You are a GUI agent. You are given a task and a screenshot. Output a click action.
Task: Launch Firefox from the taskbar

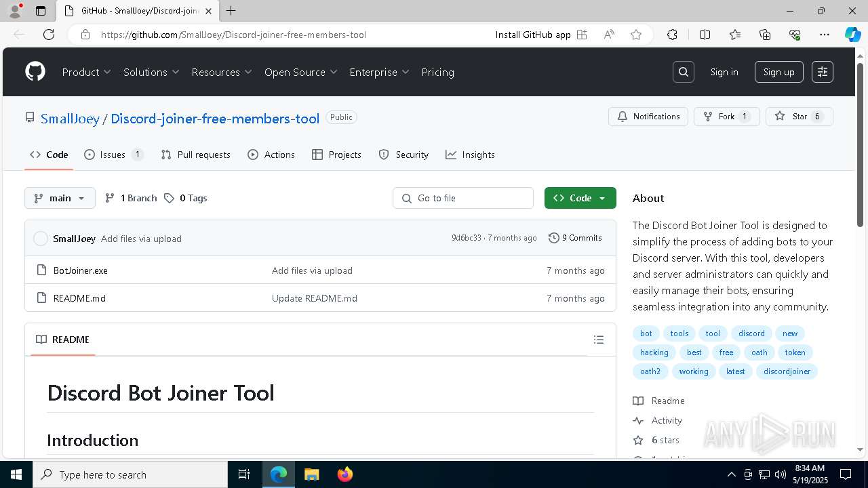point(345,474)
